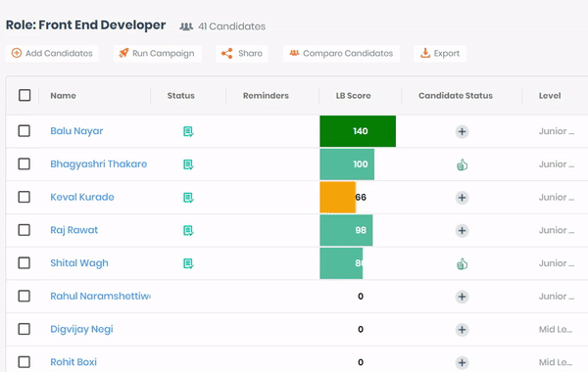Sort by the Candidate Status header
The image size is (588, 372).
pyautogui.click(x=456, y=96)
